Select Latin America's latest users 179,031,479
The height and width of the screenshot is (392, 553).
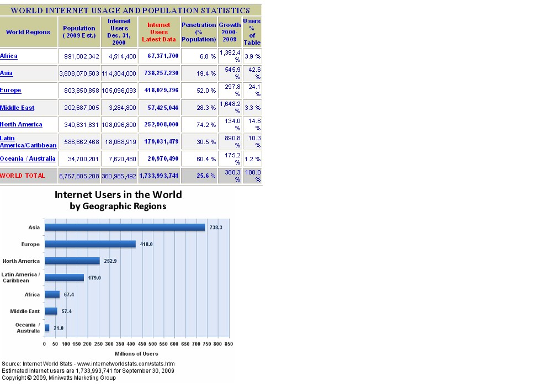coord(161,141)
